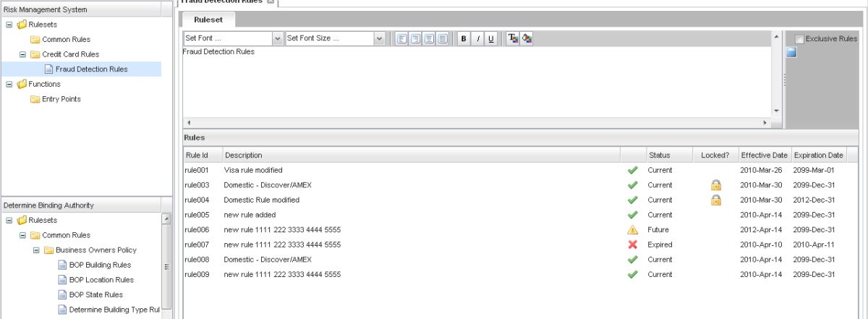This screenshot has height=319, width=868.
Task: Select Common Rules under Risk Management Rulesets
Action: (x=66, y=39)
